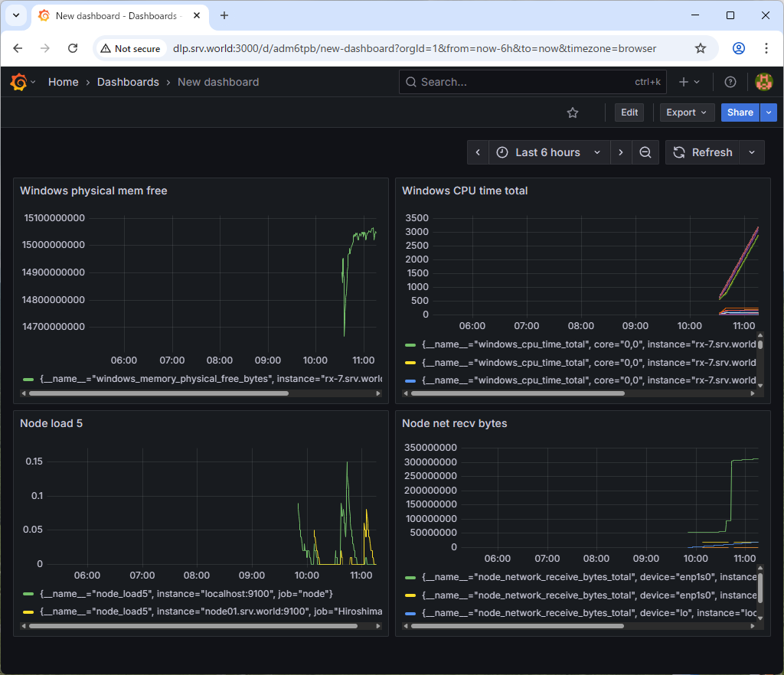
Task: Click the Grafana logo icon
Action: 18,82
